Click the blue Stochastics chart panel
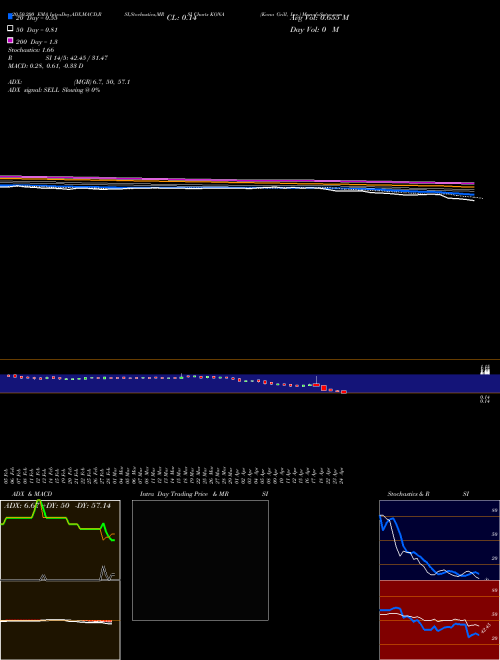 [x=439, y=540]
